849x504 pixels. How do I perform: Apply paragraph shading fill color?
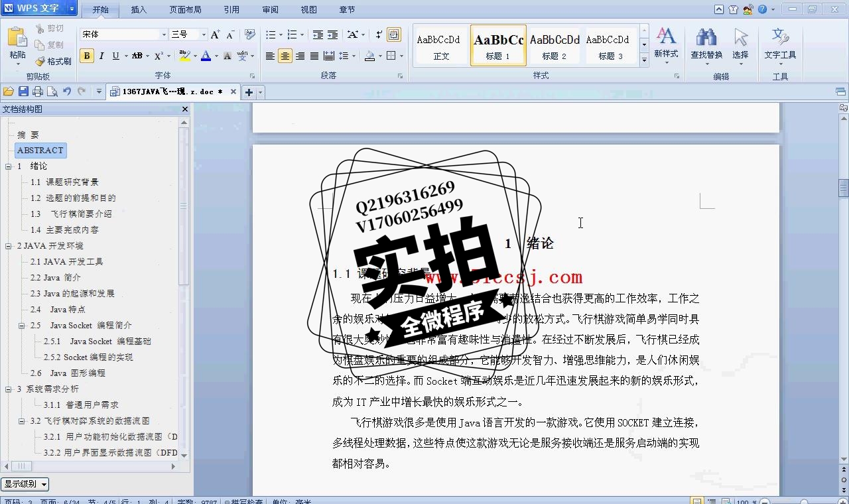(x=370, y=56)
